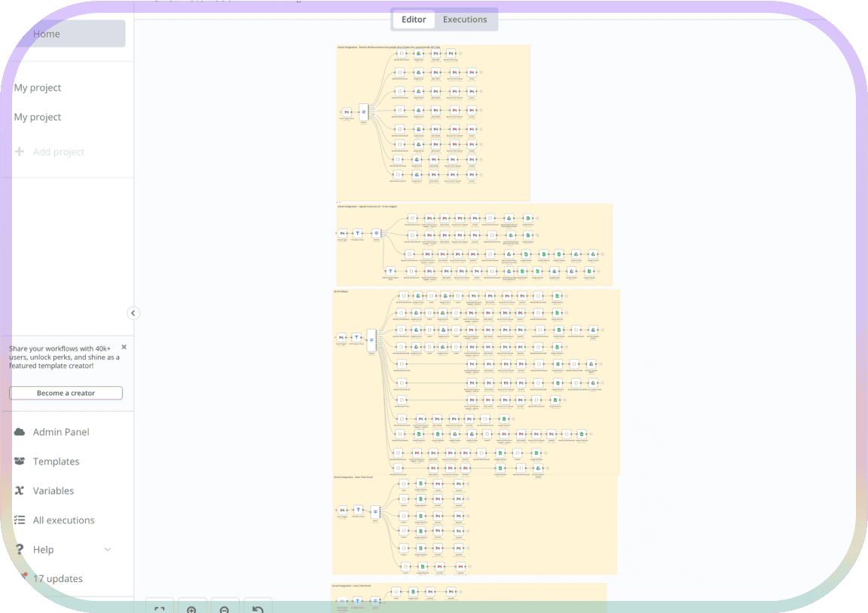Viewport: 868px width, 613px height.
Task: Select the Editor tab
Action: (x=414, y=20)
